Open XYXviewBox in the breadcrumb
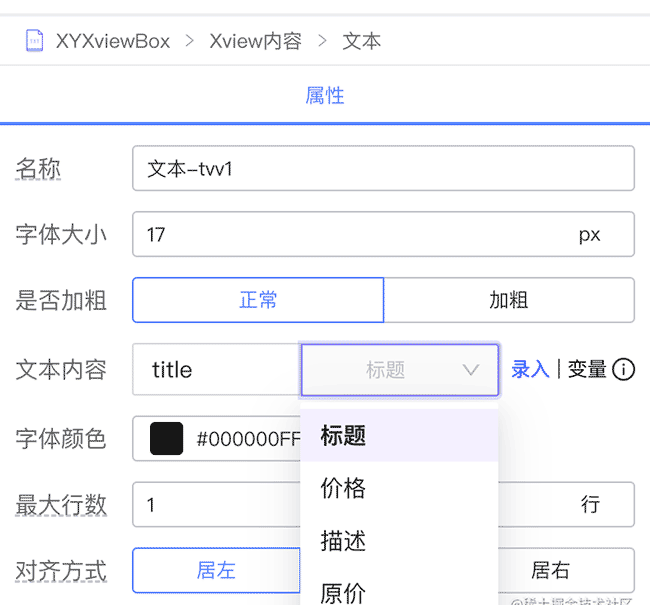The width and height of the screenshot is (650, 605). 113,41
